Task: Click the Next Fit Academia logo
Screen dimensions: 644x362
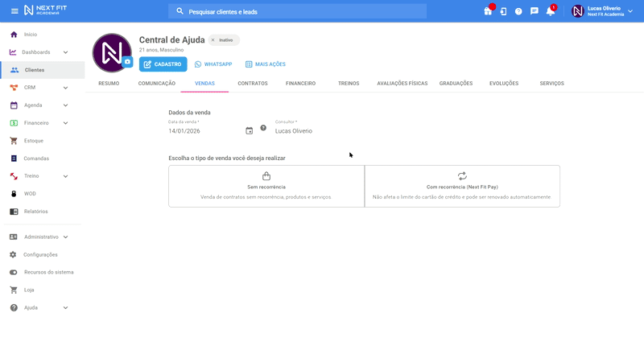Action: (45, 10)
